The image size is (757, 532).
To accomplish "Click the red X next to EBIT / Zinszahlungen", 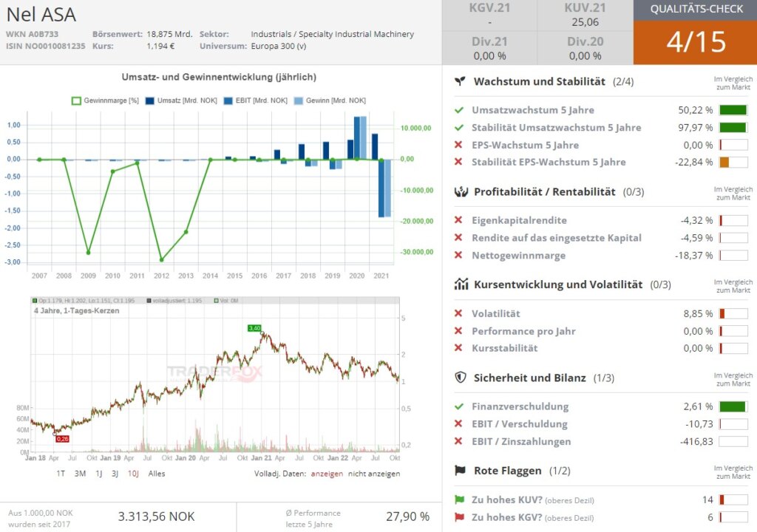I will (x=458, y=441).
